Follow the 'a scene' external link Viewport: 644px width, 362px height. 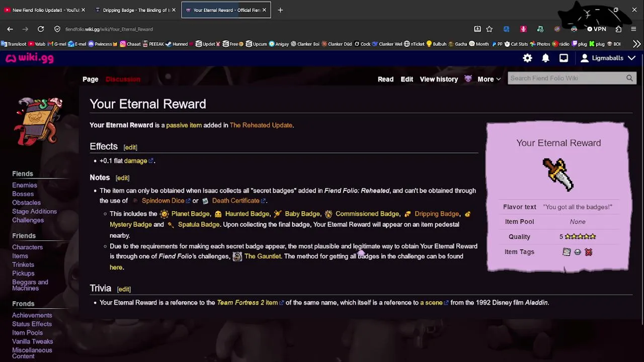coord(434,303)
